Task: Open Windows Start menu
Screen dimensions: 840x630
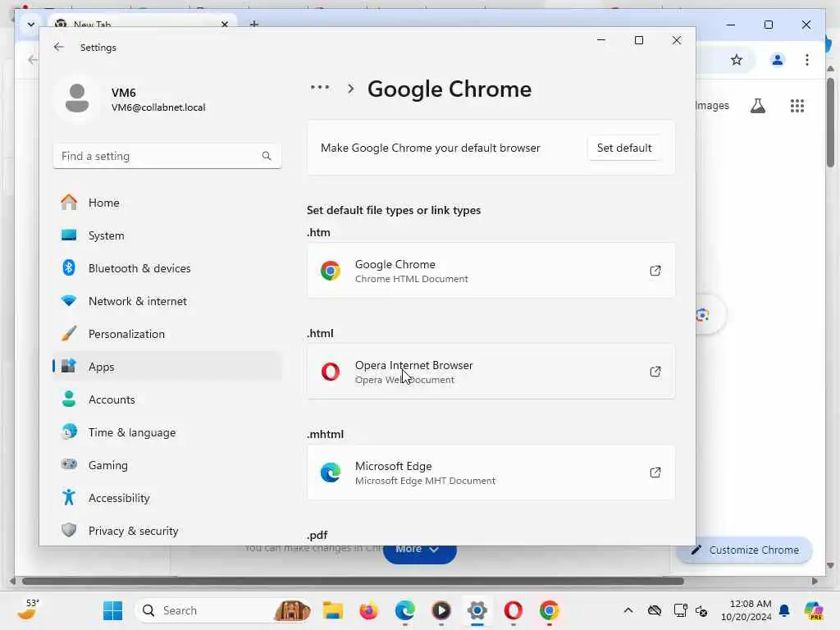Action: pyautogui.click(x=112, y=610)
